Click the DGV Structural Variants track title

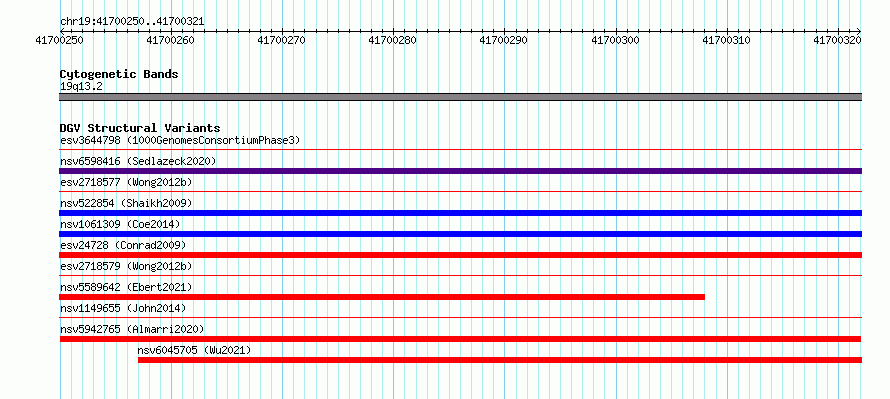pyautogui.click(x=140, y=128)
